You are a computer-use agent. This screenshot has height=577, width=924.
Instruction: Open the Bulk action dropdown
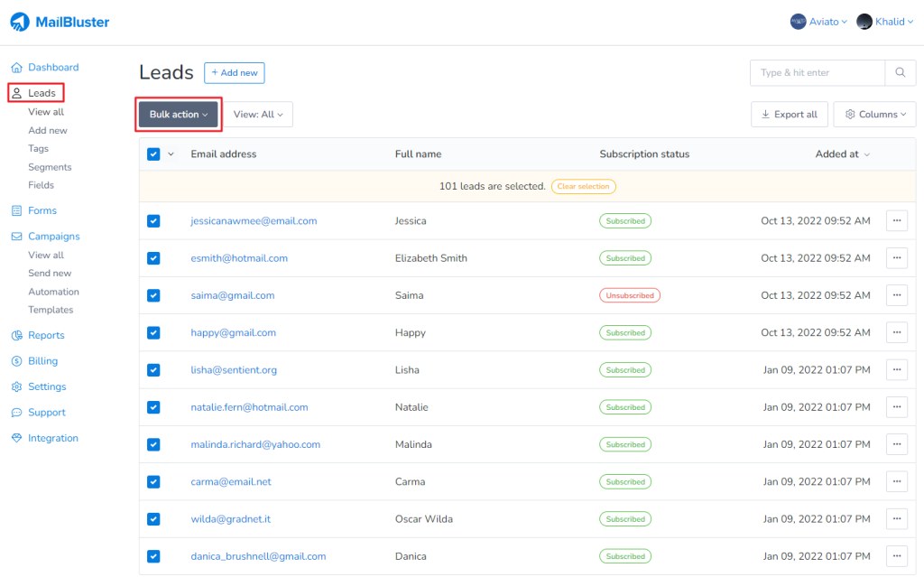(x=178, y=114)
